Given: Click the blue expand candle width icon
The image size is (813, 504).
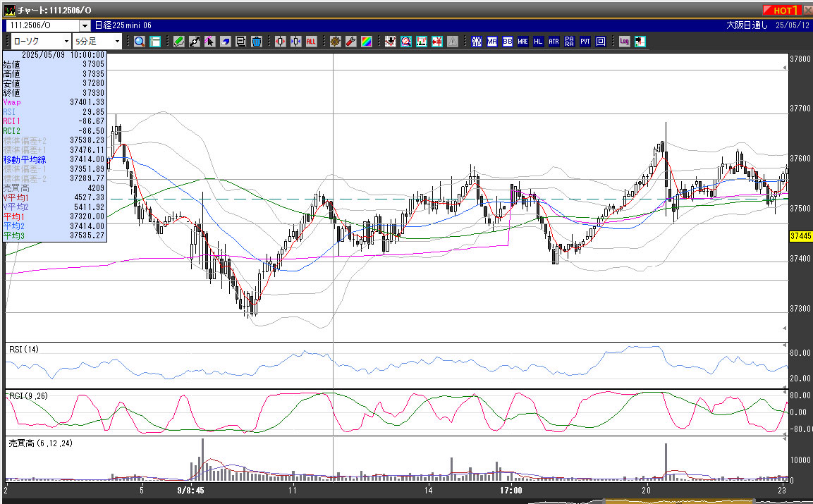Looking at the screenshot, I should [296, 42].
